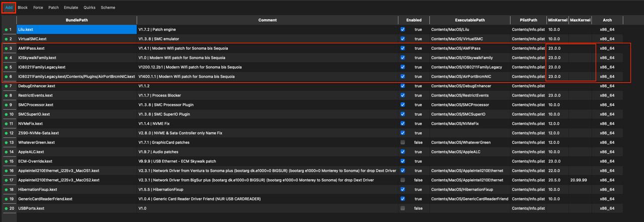The width and height of the screenshot is (644, 222).
Task: Disable the Lilu.kext Enabled checkbox
Action: [x=403, y=30]
